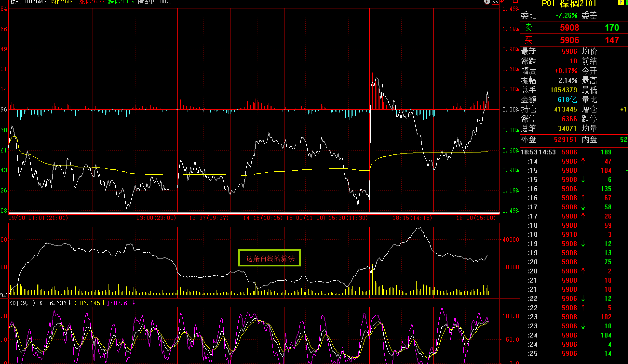Click the 涨停:6366 label in the chart header
This screenshot has width=628, height=364.
tap(93, 2)
